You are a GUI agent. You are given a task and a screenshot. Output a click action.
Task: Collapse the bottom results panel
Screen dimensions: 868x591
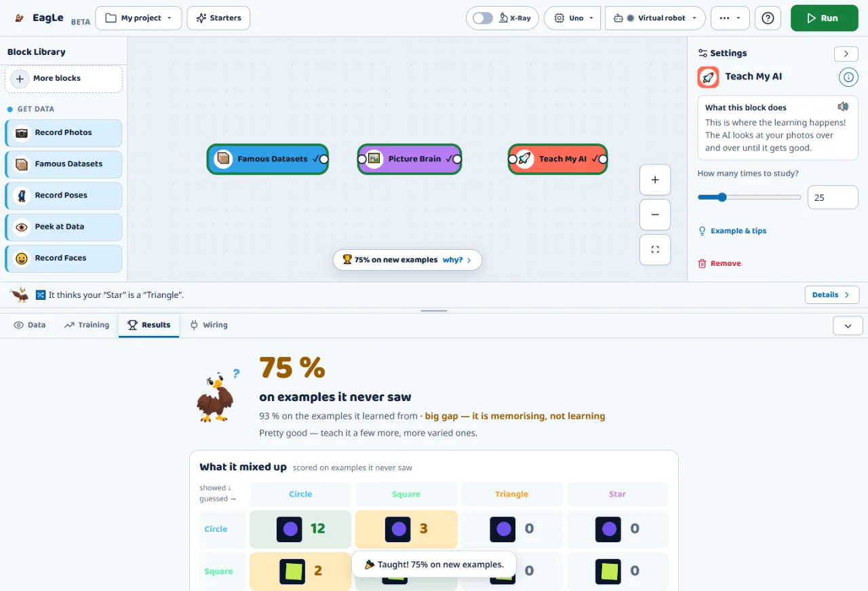pyautogui.click(x=848, y=326)
